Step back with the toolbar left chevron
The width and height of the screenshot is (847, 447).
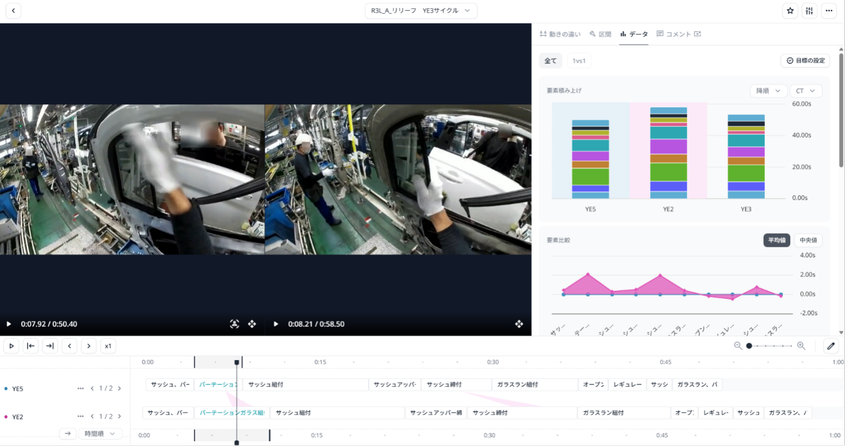point(69,346)
